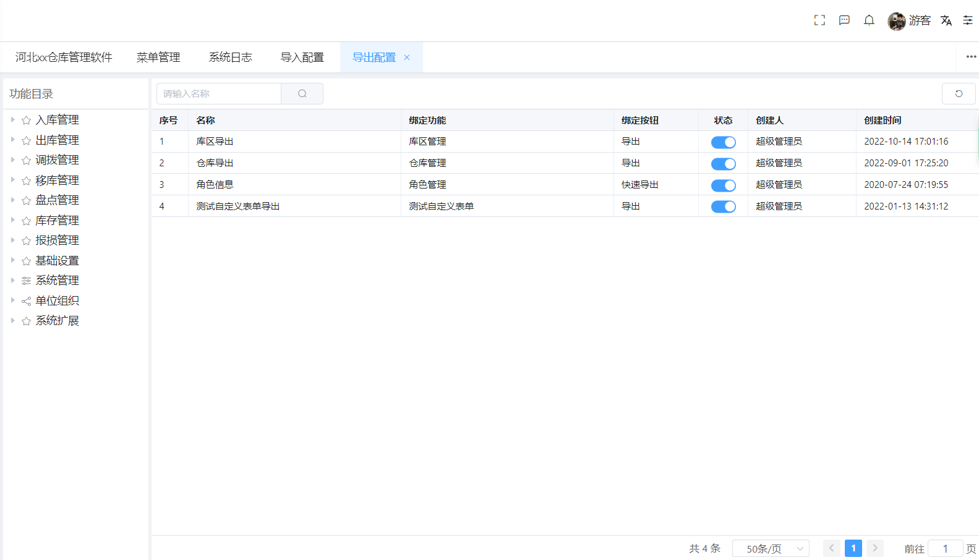
Task: Go to next page arrow
Action: [875, 548]
